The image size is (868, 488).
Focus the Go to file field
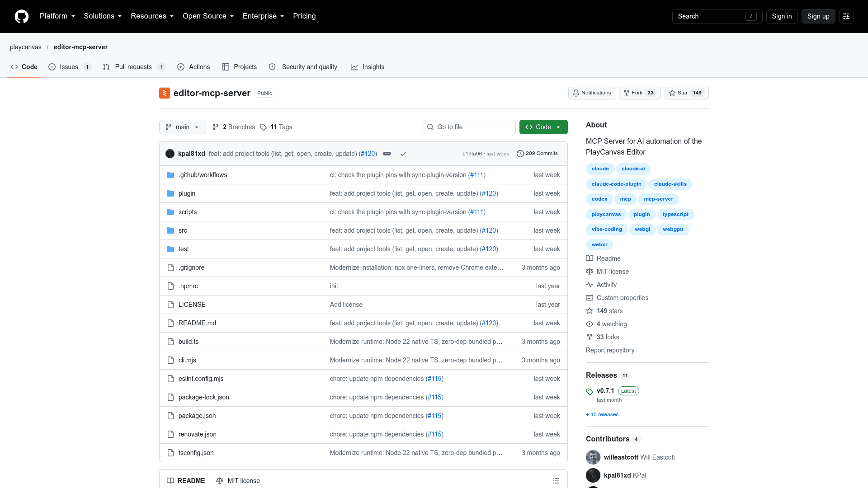tap(469, 127)
